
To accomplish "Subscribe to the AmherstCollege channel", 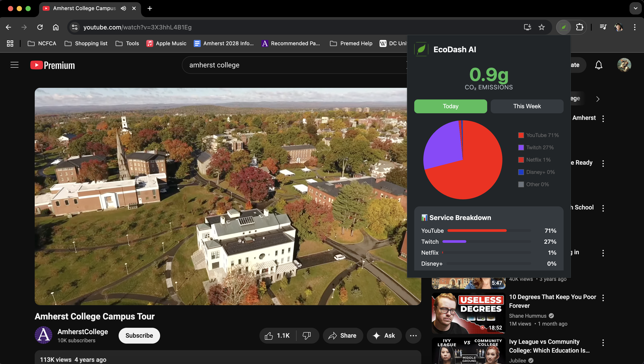I will click(x=139, y=335).
